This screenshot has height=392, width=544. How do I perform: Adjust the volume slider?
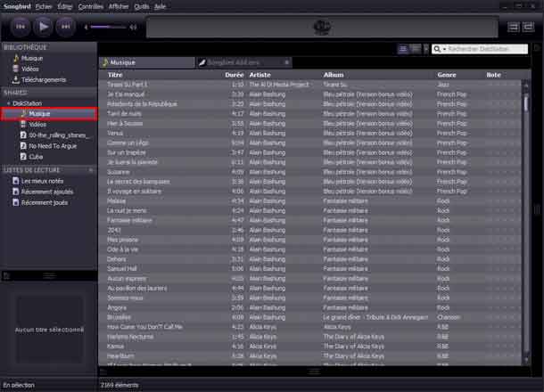pos(108,27)
